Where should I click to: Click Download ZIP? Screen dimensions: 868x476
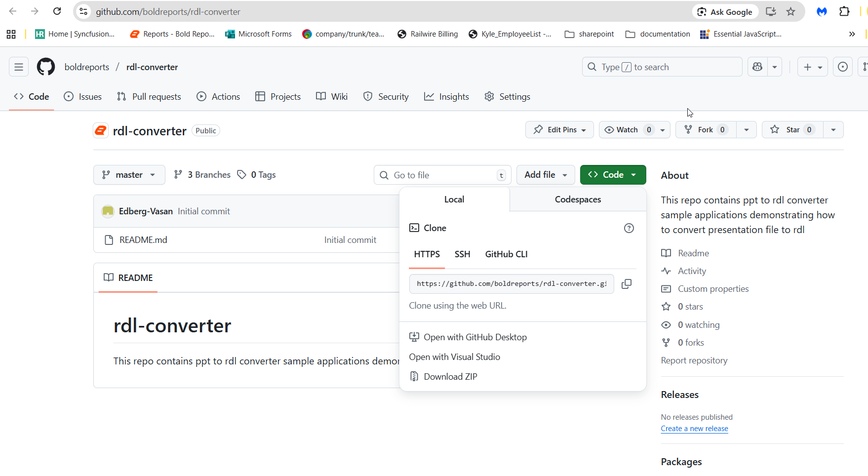(x=450, y=377)
